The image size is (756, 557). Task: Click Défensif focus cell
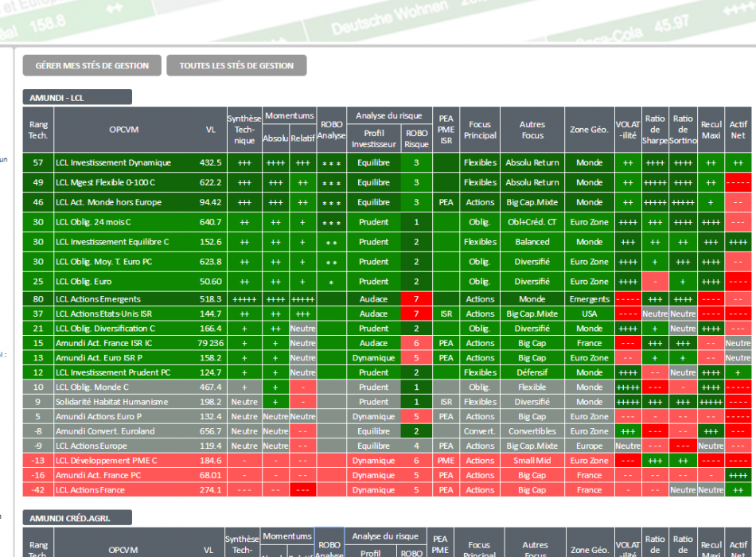[532, 372]
